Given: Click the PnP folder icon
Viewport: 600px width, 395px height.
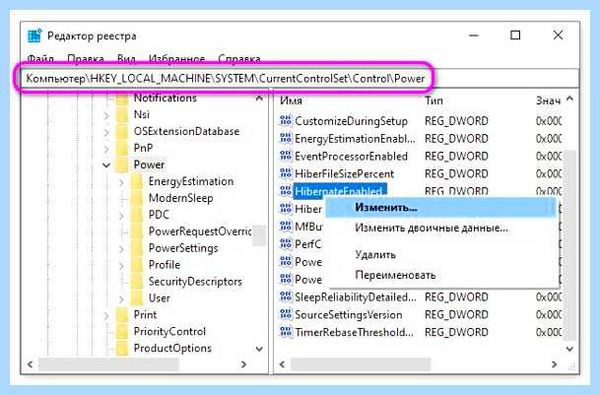Looking at the screenshot, I should 122,148.
